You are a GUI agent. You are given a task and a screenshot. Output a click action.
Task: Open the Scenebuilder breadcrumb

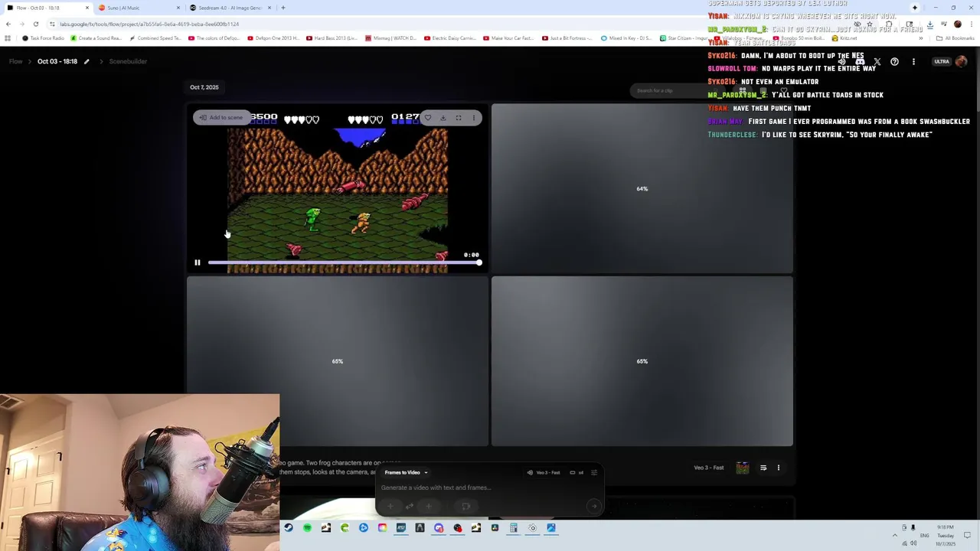(128, 61)
